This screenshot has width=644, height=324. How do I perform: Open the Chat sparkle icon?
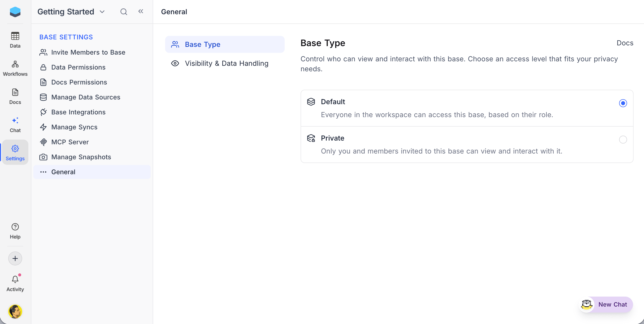coord(15,121)
